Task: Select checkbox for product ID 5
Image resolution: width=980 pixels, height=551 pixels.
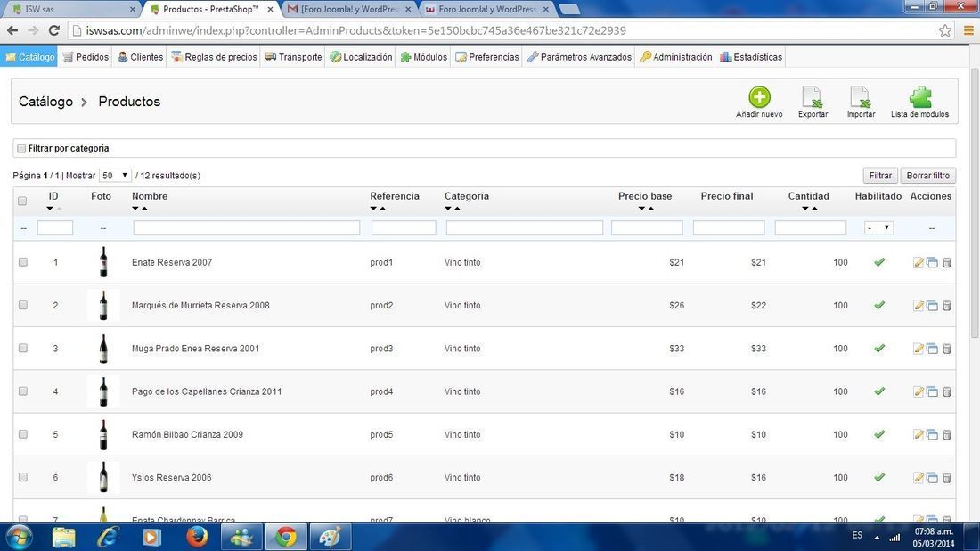Action: coord(23,434)
